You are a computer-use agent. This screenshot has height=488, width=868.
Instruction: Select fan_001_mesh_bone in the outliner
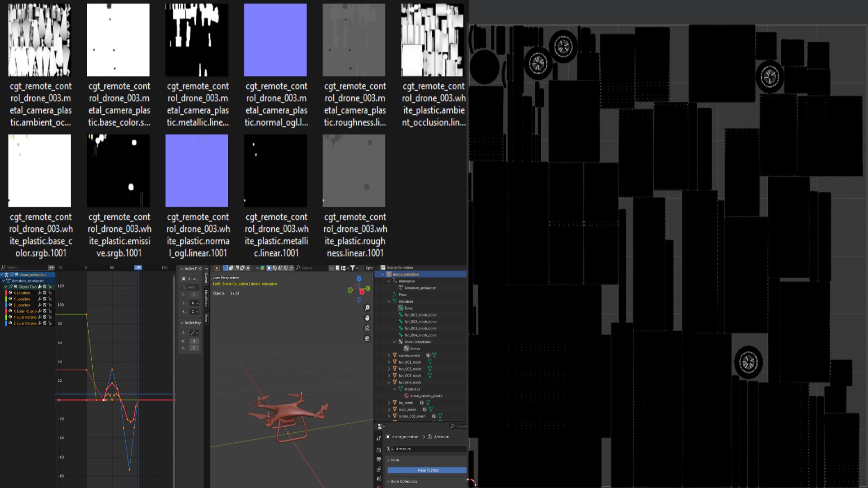(420, 315)
